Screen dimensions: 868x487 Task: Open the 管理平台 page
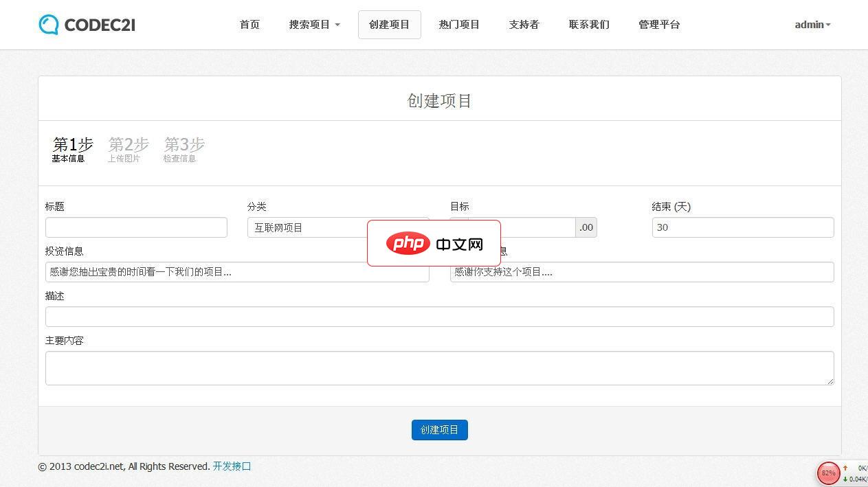click(658, 24)
